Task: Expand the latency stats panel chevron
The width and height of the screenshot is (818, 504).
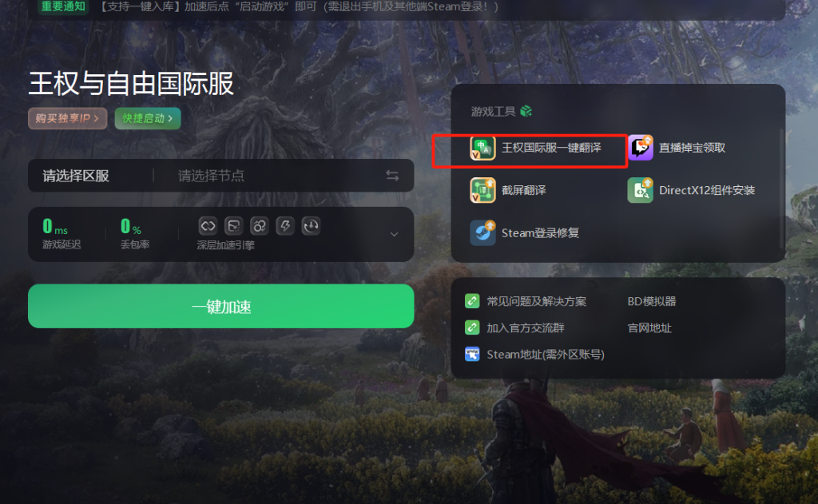Action: (395, 234)
